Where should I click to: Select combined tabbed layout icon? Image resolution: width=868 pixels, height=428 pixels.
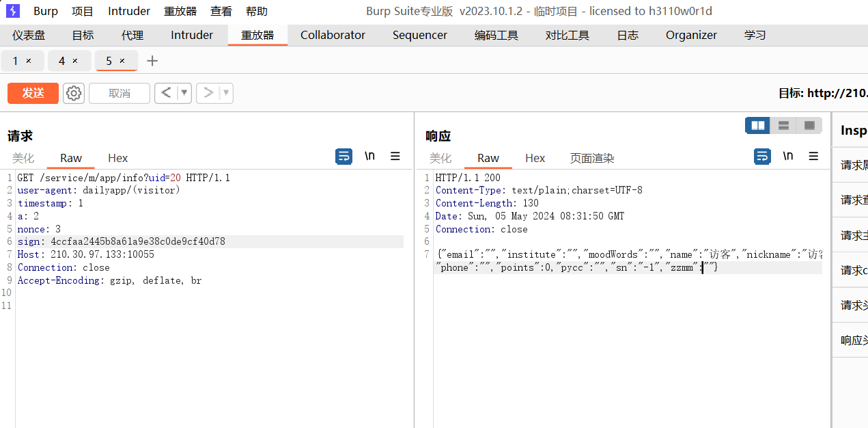tap(809, 125)
